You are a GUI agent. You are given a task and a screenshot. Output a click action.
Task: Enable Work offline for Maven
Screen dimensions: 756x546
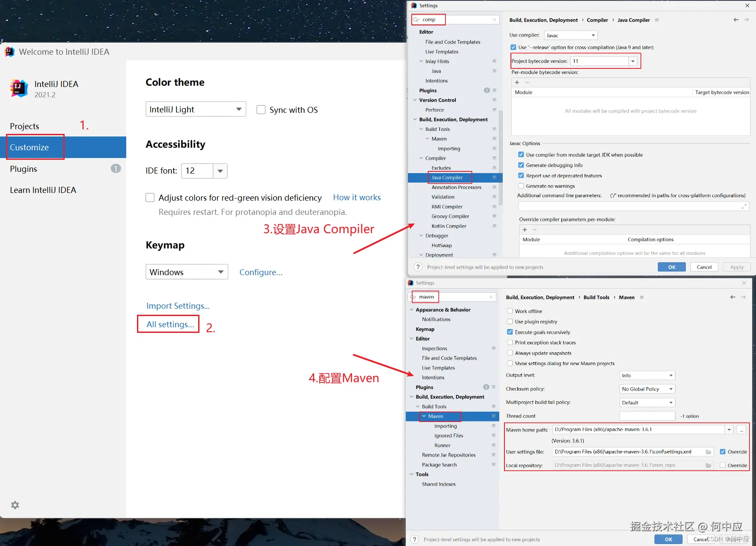click(510, 311)
